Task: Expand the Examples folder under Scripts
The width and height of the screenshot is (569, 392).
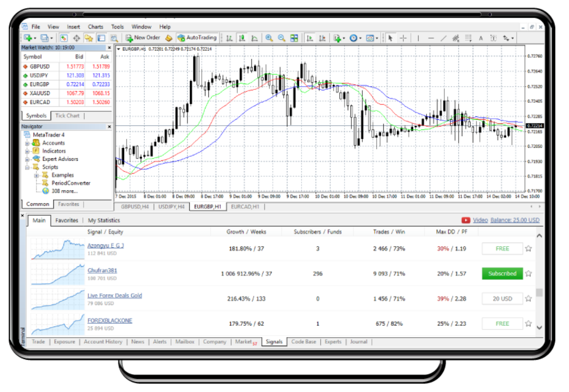Action: (x=37, y=175)
